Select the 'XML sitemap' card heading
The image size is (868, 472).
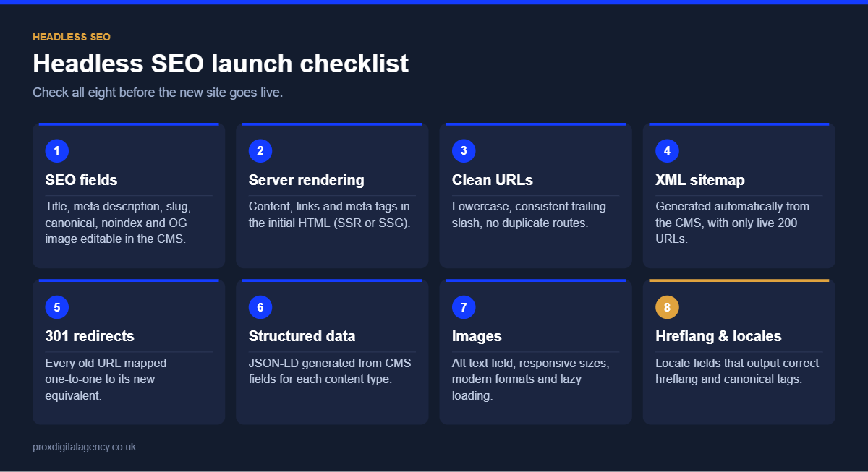[700, 180]
